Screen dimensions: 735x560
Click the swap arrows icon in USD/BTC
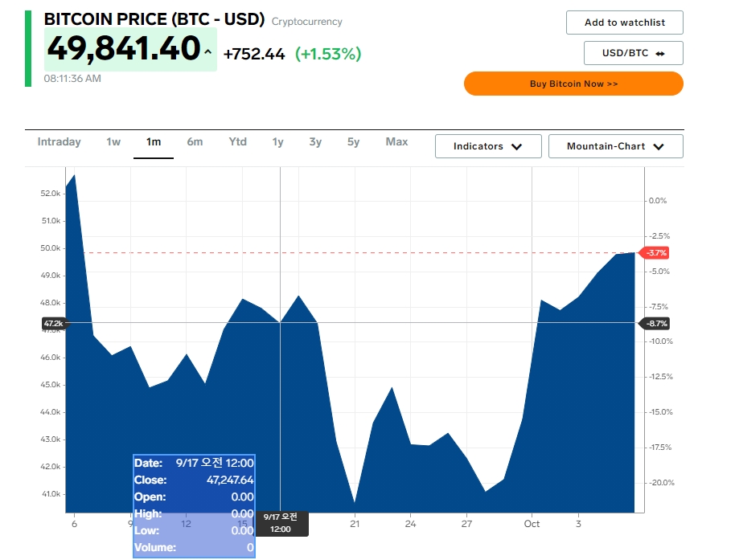(x=659, y=53)
